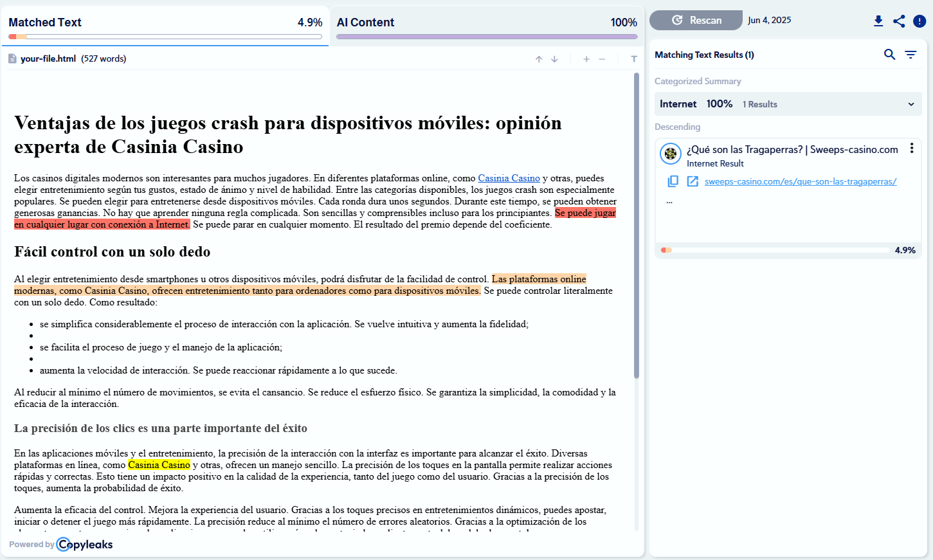Screen dimensions: 933x560
Task: Click the 4.9% figure on the result card
Action: point(905,250)
